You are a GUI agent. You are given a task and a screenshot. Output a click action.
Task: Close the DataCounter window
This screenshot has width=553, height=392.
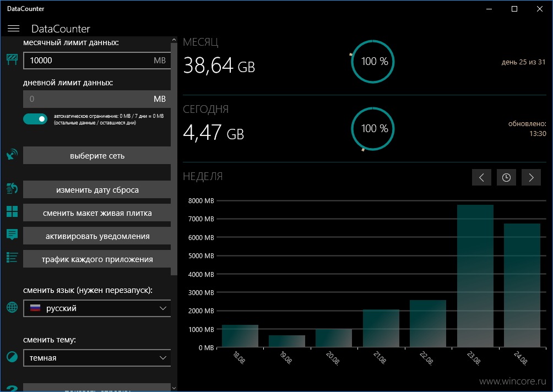coord(540,9)
